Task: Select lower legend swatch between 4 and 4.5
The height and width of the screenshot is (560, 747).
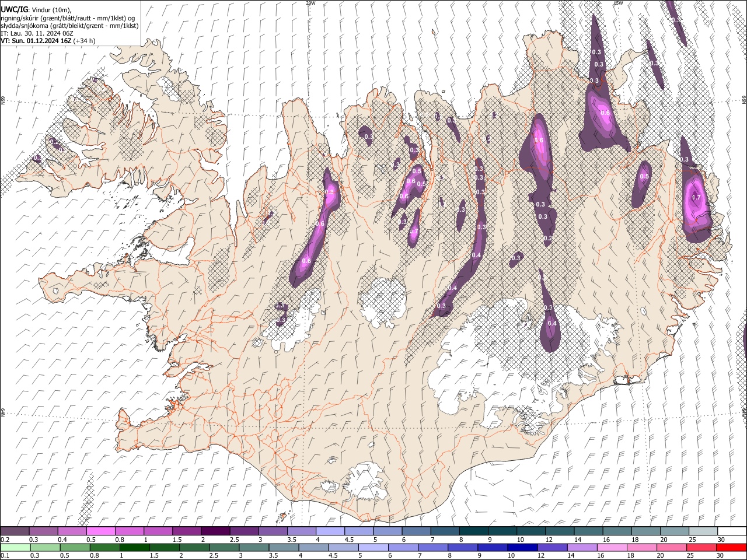Action: click(313, 547)
